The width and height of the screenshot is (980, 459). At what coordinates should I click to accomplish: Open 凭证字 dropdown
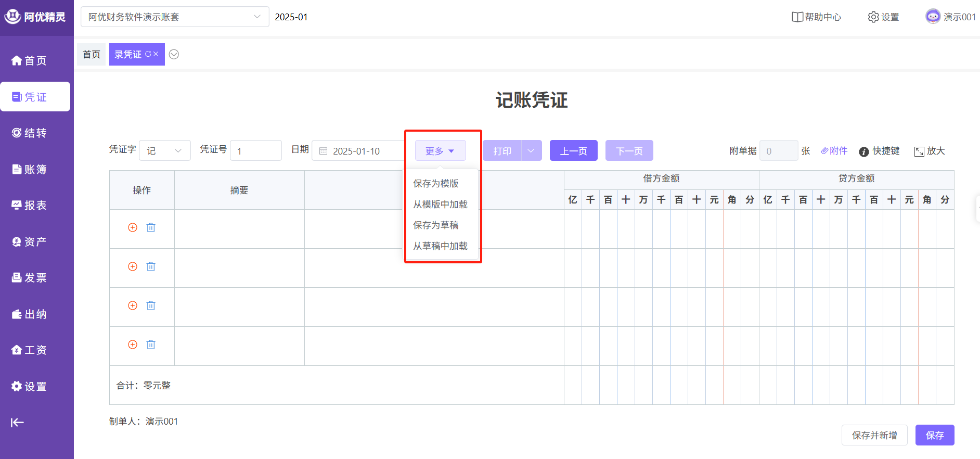pos(164,151)
